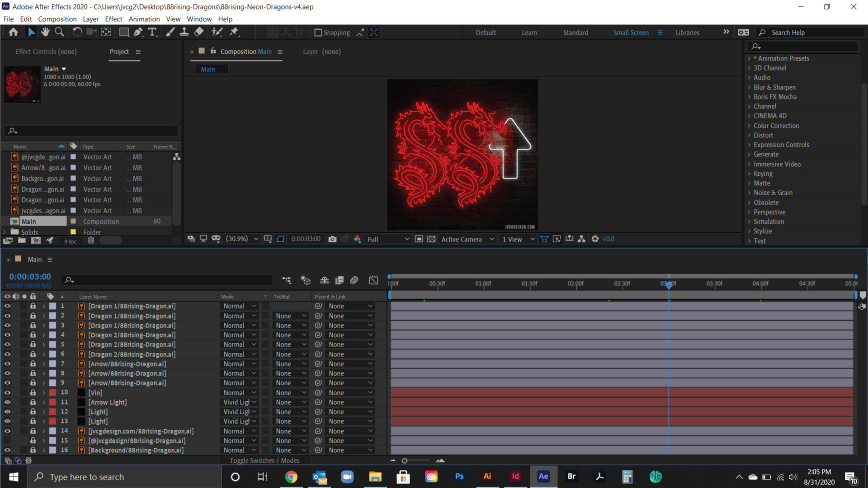This screenshot has height=488, width=868.
Task: Open Illustrator from the Windows taskbar
Action: pos(487,476)
